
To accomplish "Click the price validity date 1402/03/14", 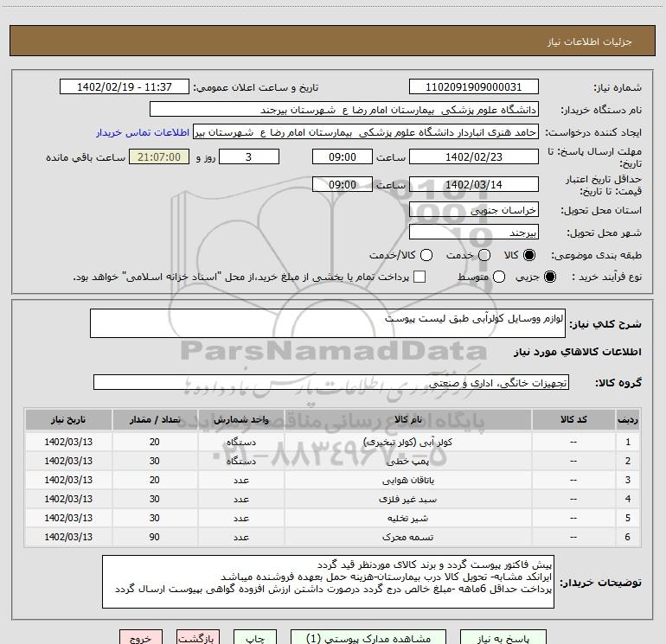I will (x=474, y=184).
